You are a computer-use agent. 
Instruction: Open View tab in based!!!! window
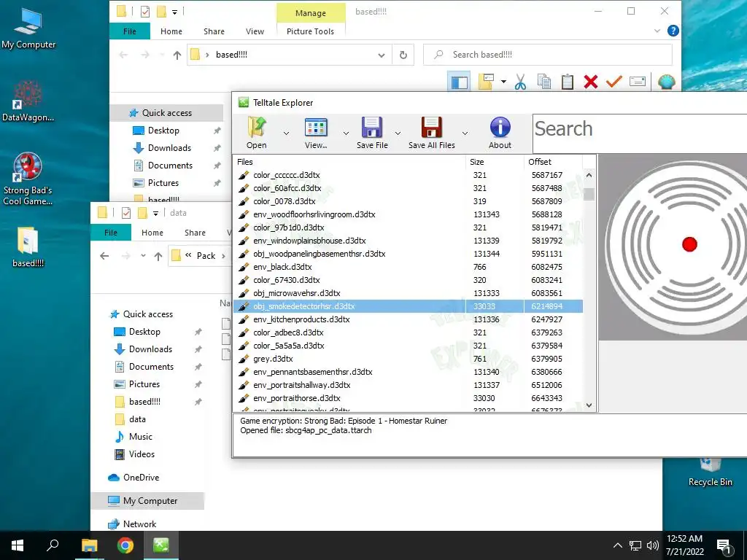(x=255, y=31)
